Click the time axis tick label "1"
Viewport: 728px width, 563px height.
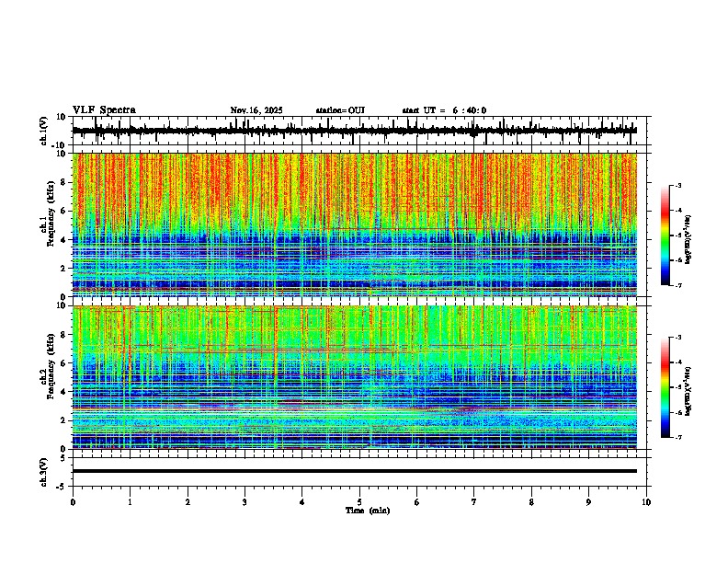tap(130, 502)
